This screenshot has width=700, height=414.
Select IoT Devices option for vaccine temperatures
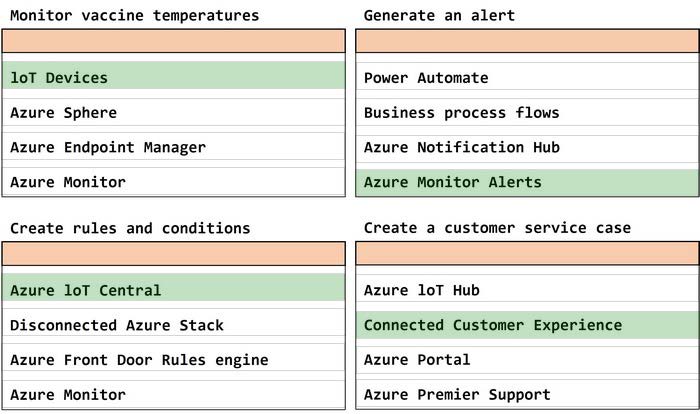coord(173,78)
